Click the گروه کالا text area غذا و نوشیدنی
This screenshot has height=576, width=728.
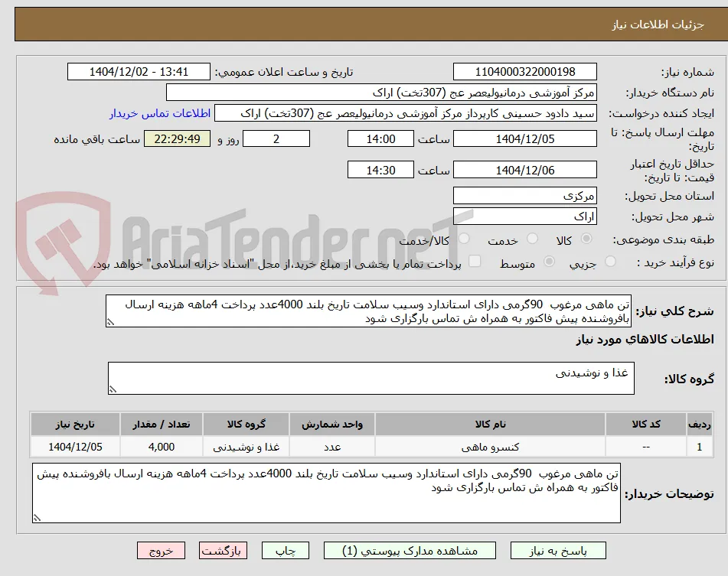point(371,379)
